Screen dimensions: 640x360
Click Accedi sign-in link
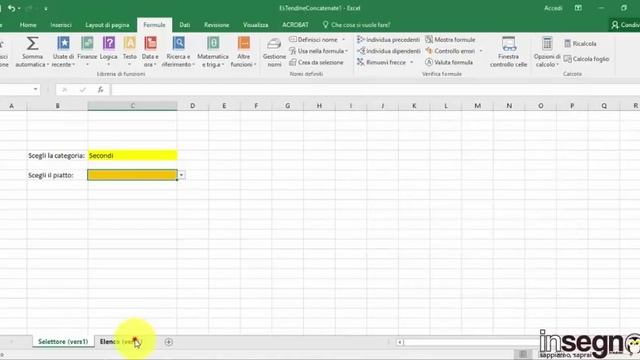[x=553, y=8]
